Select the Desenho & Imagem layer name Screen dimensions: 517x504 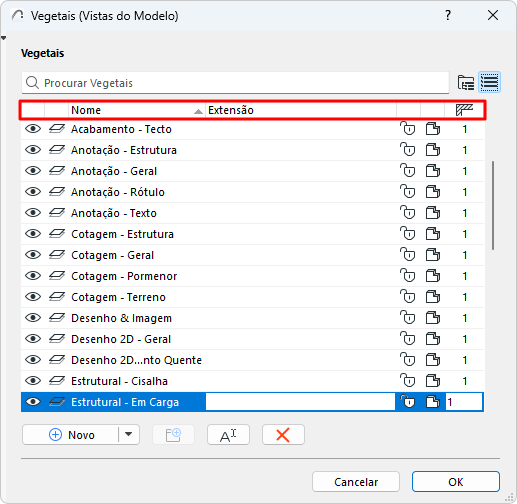coord(121,318)
